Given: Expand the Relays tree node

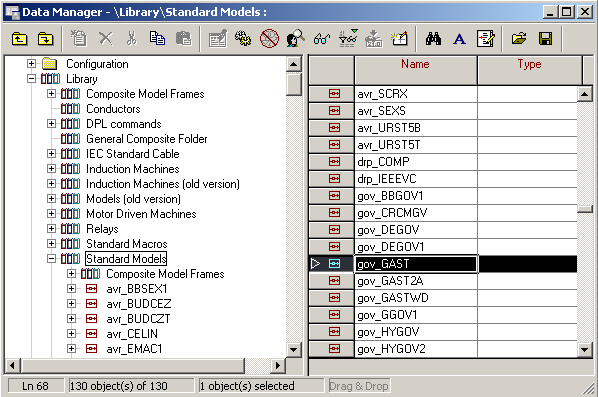Looking at the screenshot, I should tap(51, 228).
